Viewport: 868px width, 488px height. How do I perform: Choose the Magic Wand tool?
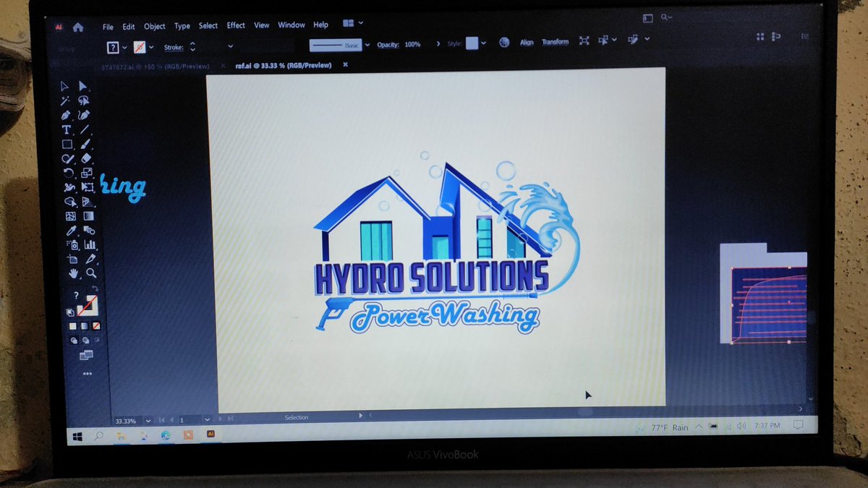tap(65, 100)
